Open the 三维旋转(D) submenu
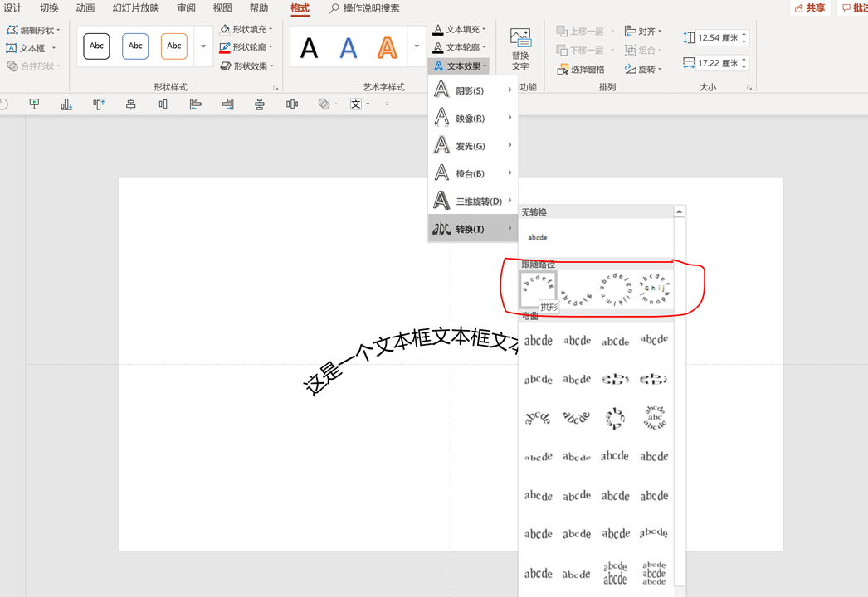This screenshot has width=868, height=597. (473, 201)
